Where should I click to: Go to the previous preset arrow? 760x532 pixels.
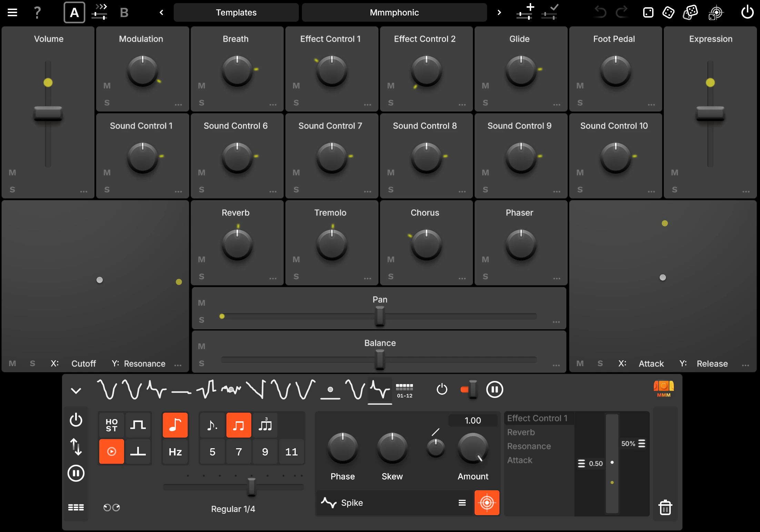(x=161, y=13)
